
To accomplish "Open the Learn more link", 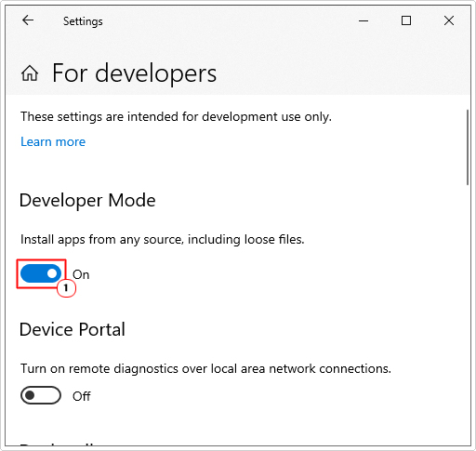I will pos(53,141).
